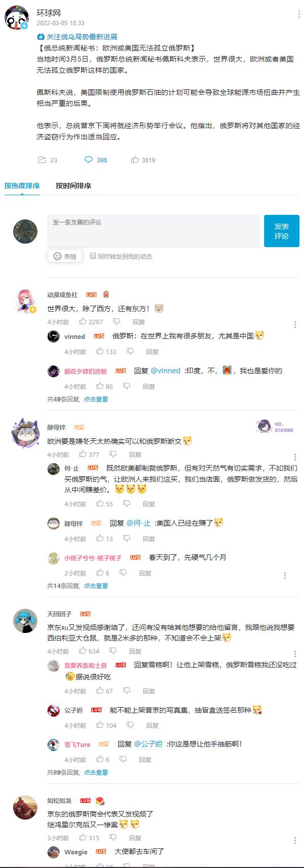Dislike 动漫咸鱼社's top comment
Image resolution: width=304 pixels, height=868 pixels.
point(117,321)
